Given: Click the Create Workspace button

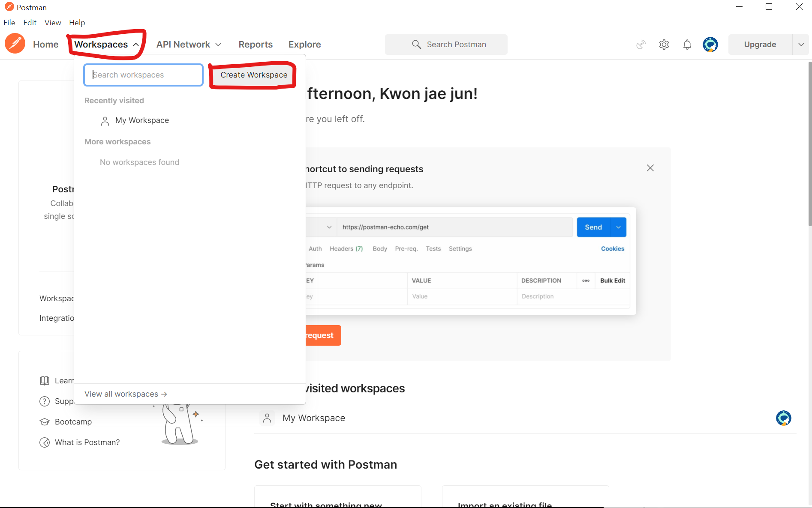Looking at the screenshot, I should pyautogui.click(x=254, y=75).
